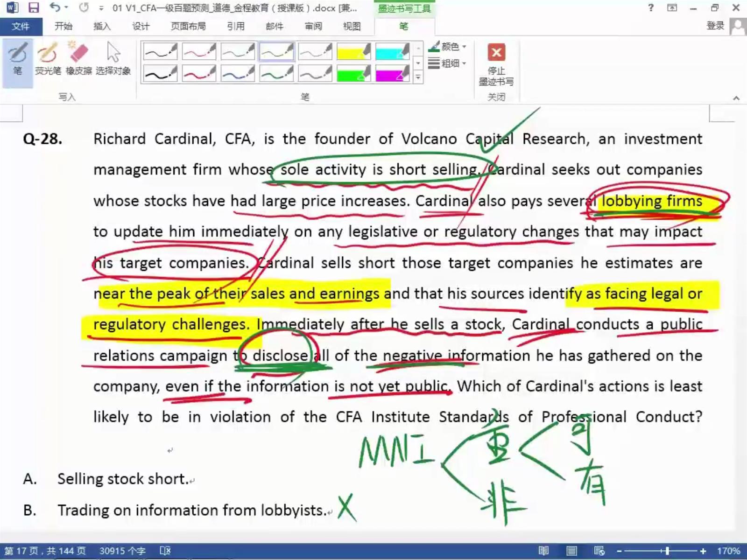Click Stop Inking red X button
This screenshot has width=747, height=560.
(x=496, y=53)
